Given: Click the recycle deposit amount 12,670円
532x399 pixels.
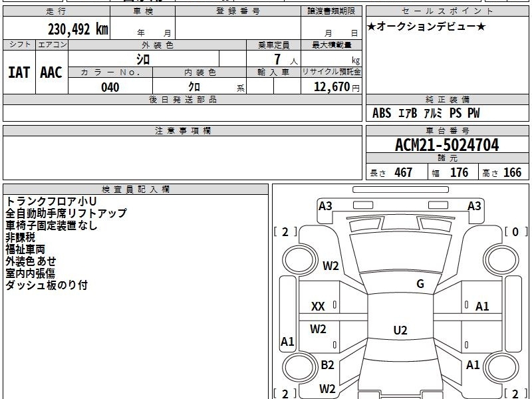Looking at the screenshot, I should 336,87.
